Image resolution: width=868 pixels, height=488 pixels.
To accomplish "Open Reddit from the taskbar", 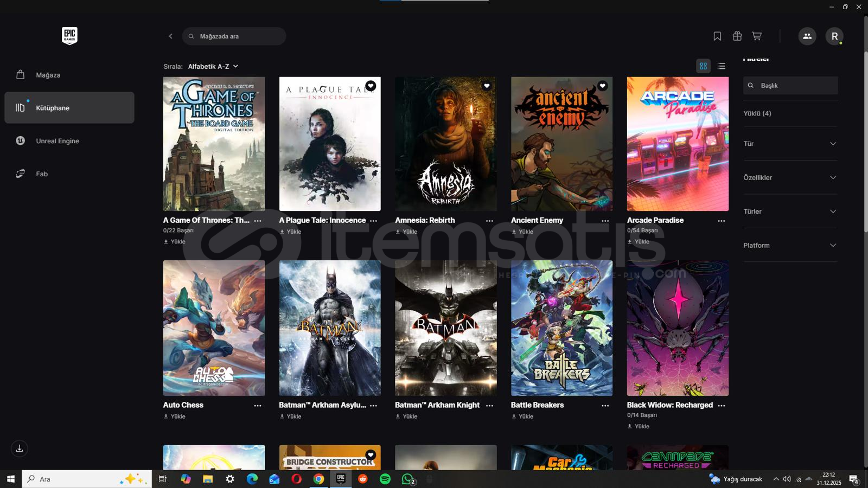I will [x=363, y=479].
